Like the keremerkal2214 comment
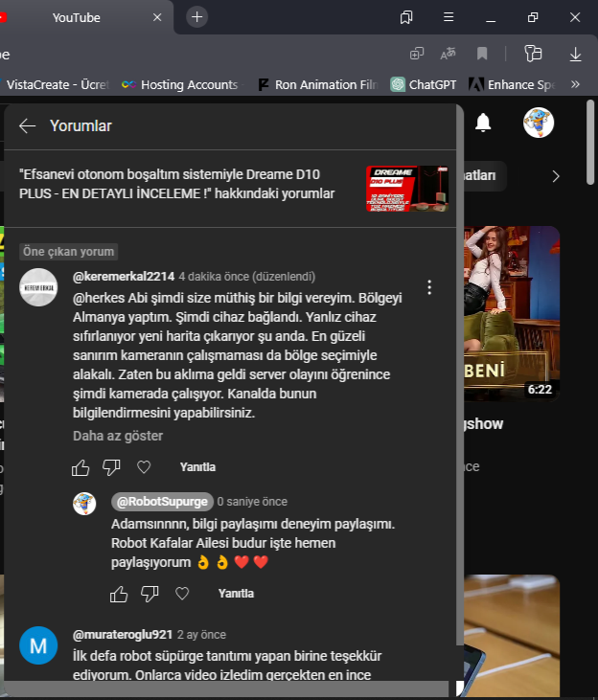 80,467
